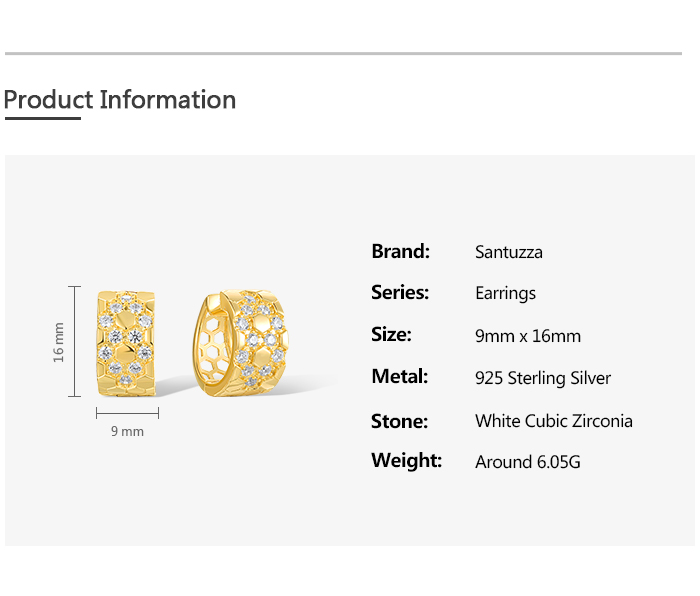Screen dimensions: 700x596
Task: Click the 9mm x 16mm size value
Action: [527, 336]
